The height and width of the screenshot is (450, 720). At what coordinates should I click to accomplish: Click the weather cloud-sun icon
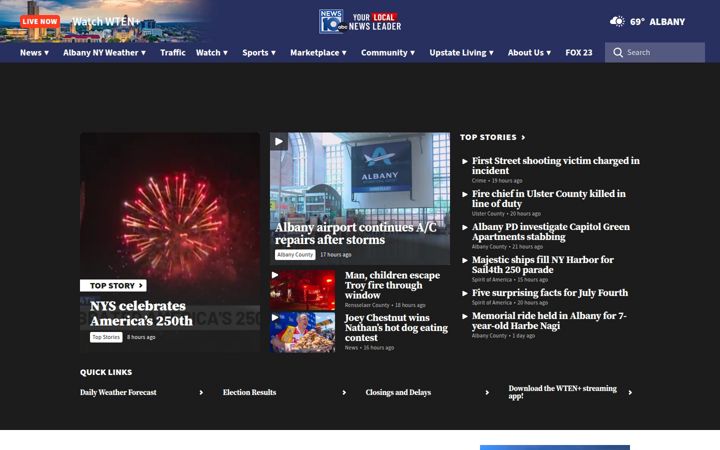tap(617, 21)
